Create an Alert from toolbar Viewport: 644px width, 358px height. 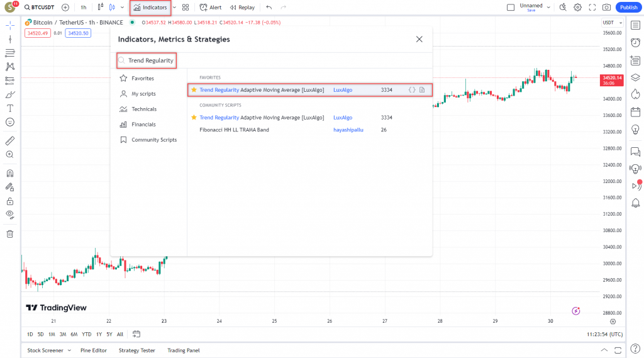tap(210, 8)
